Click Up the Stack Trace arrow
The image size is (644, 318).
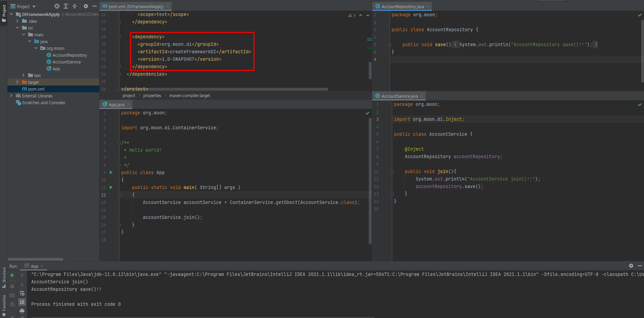22,276
